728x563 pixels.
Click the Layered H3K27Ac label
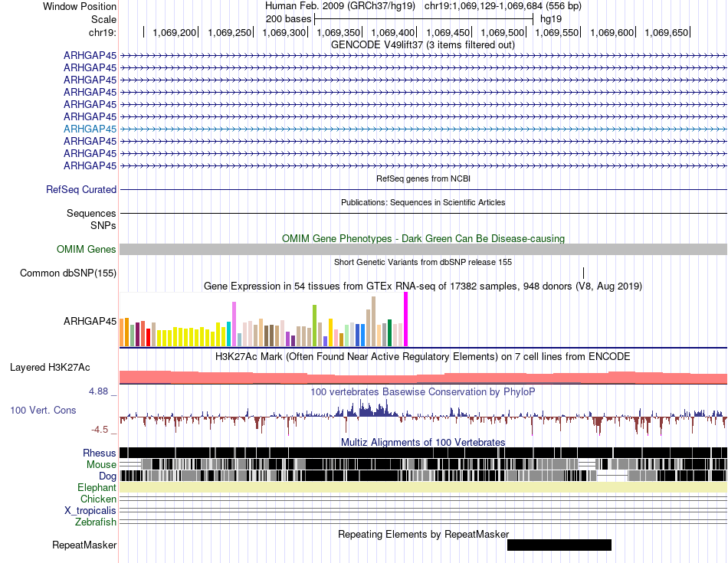tap(50, 368)
